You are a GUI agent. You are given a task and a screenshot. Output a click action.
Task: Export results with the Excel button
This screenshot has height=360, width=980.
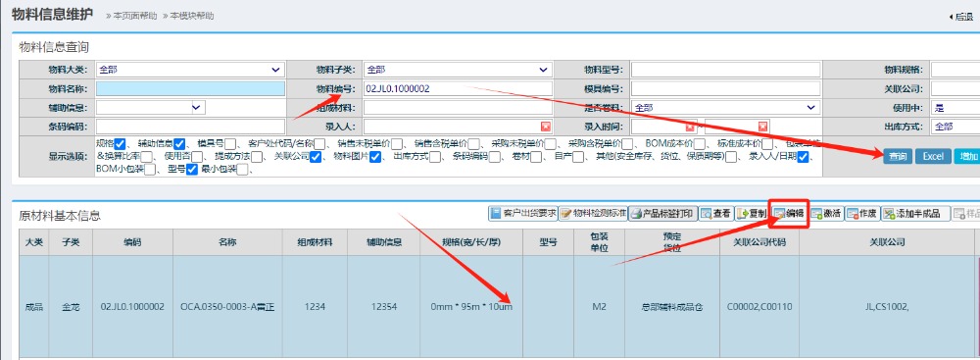pos(933,156)
